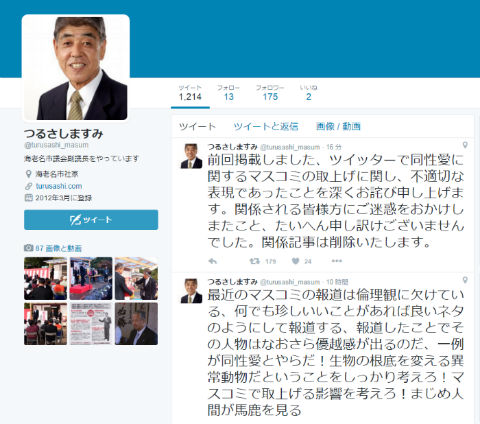Click camera icon beside 87 media heading

click(x=29, y=248)
